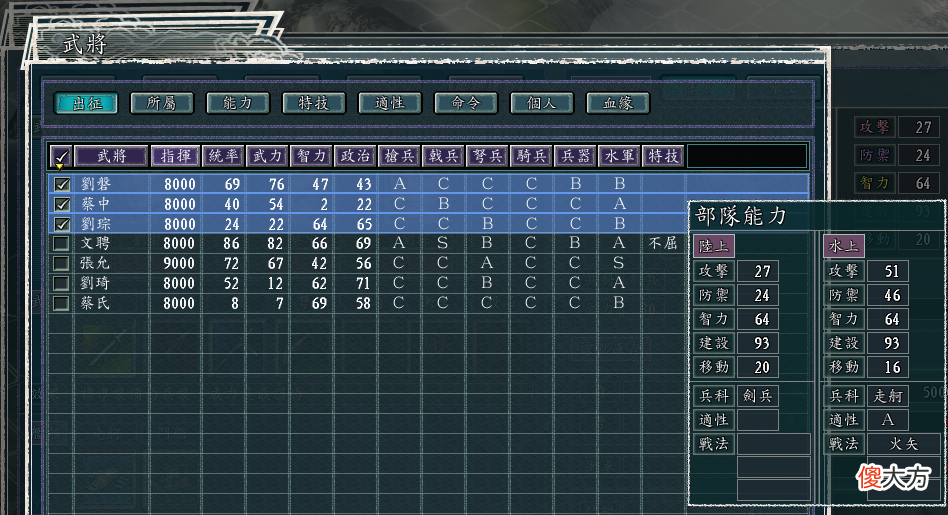This screenshot has width=948, height=515.
Task: Toggle the select-all checkbox in header
Action: point(60,157)
